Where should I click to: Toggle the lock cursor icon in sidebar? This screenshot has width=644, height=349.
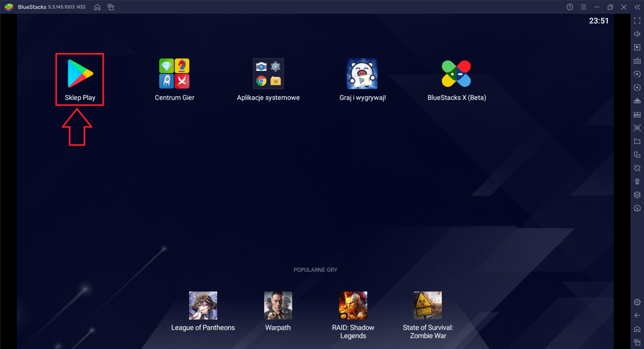637,47
